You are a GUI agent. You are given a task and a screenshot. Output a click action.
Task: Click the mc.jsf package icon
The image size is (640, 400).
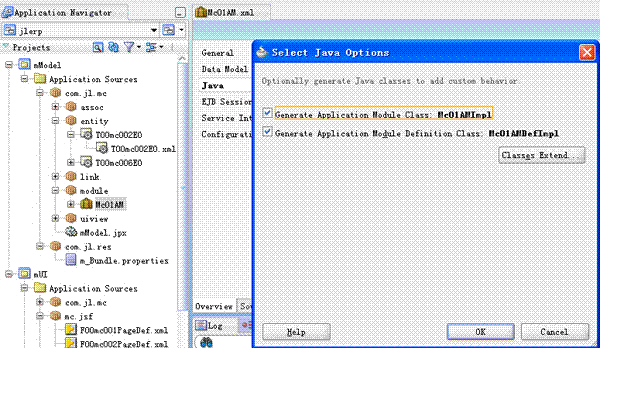56,316
